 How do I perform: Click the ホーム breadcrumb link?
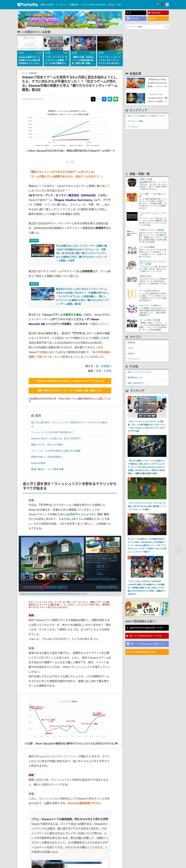[25, 73]
